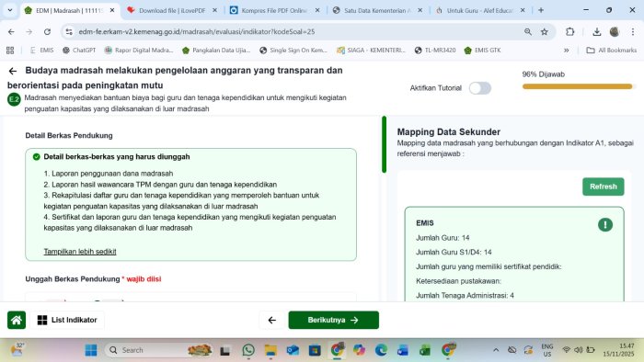Open the Chrome profile avatar
Screen dimensions: 644x362
tap(615, 31)
